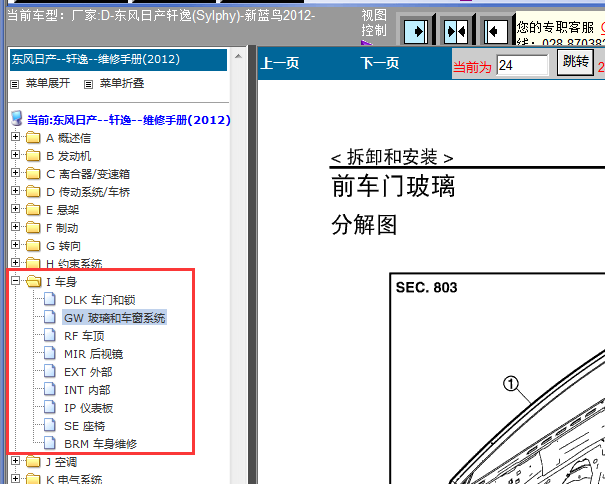The height and width of the screenshot is (484, 605).
Task: Click the tree panel scrollbar up arrow
Action: [x=238, y=56]
